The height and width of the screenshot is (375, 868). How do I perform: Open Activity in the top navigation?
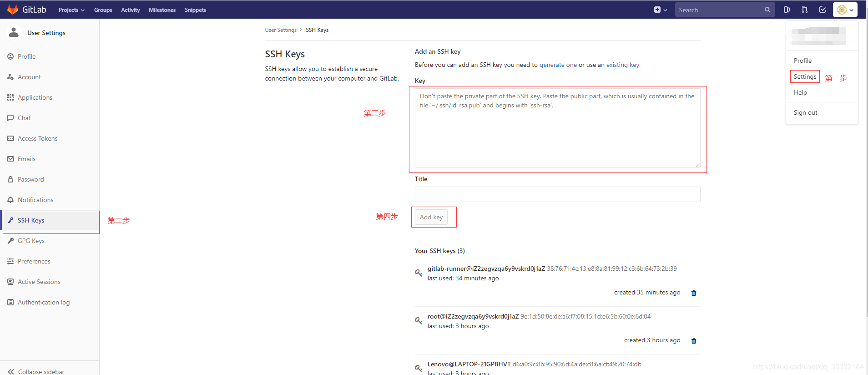[131, 10]
